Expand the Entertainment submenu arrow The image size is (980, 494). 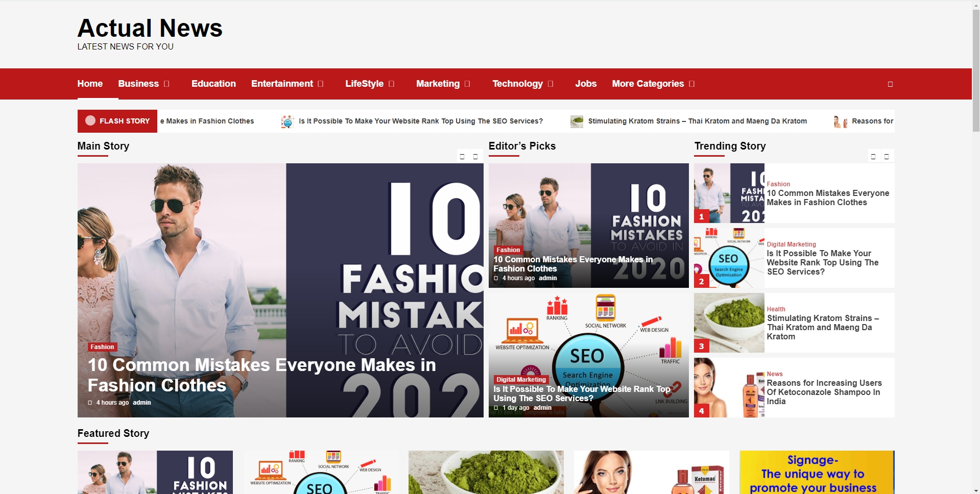point(321,84)
